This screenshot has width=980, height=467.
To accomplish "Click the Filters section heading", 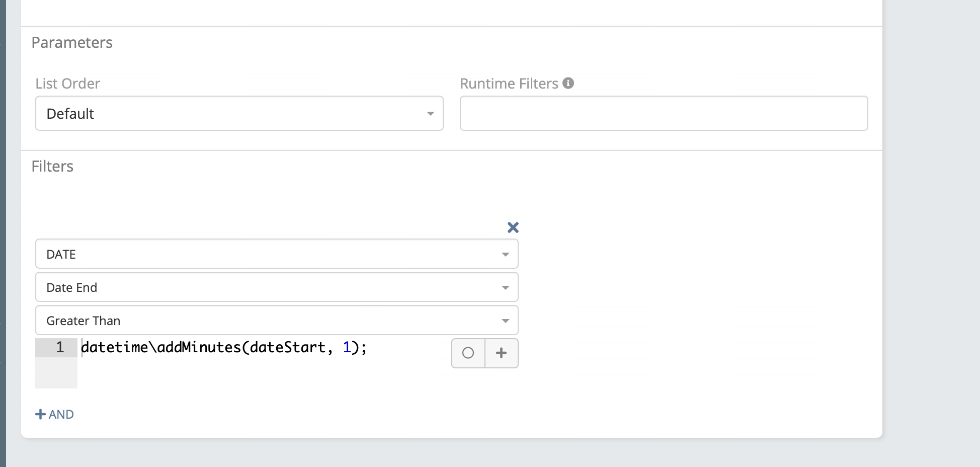I will click(52, 166).
